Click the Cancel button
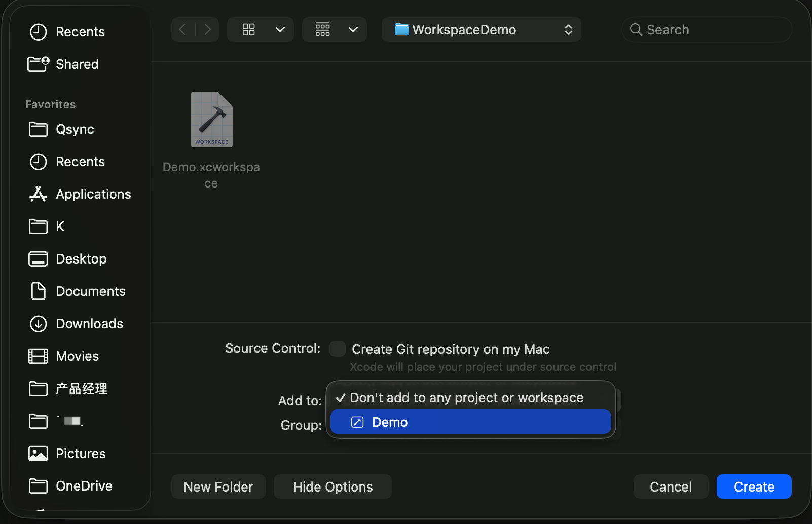Viewport: 812px width, 524px height. pyautogui.click(x=670, y=486)
